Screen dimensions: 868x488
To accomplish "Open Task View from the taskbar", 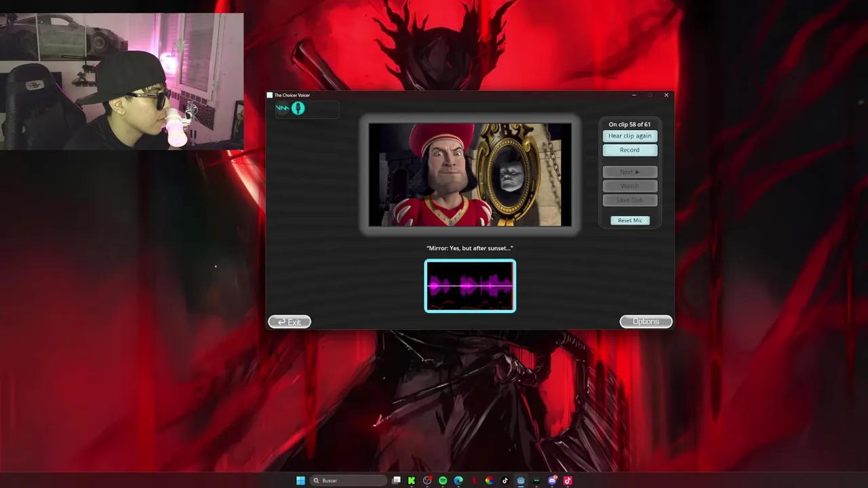I will click(x=396, y=481).
